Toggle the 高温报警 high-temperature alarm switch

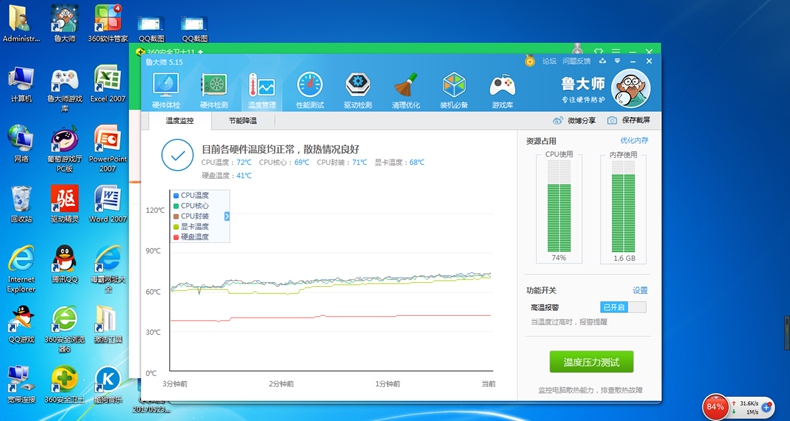[x=623, y=307]
